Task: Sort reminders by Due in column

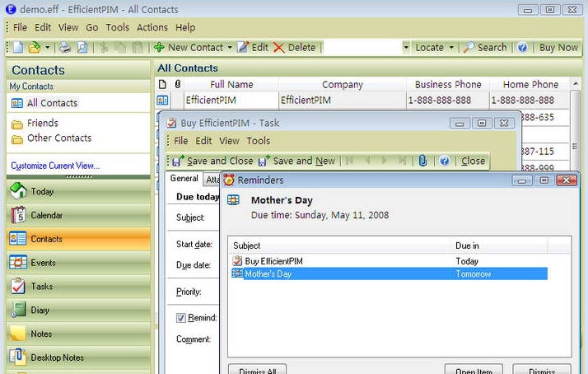Action: 500,245
